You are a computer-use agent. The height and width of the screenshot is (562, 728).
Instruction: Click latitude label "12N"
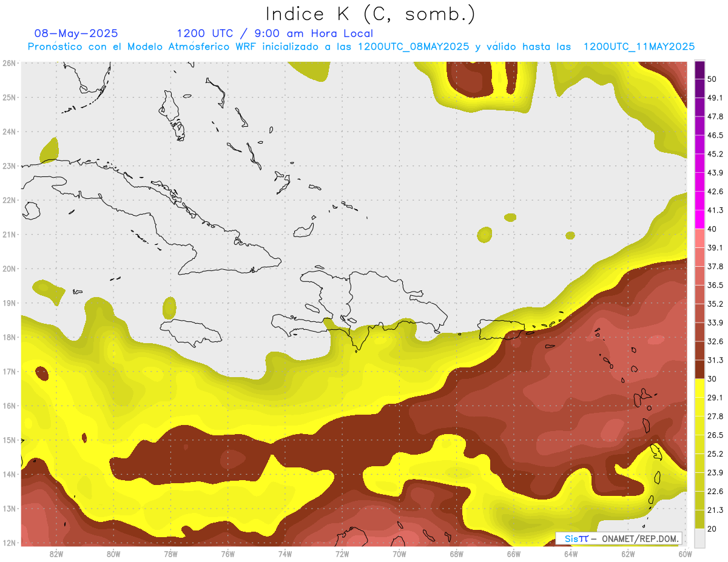tap(9, 543)
